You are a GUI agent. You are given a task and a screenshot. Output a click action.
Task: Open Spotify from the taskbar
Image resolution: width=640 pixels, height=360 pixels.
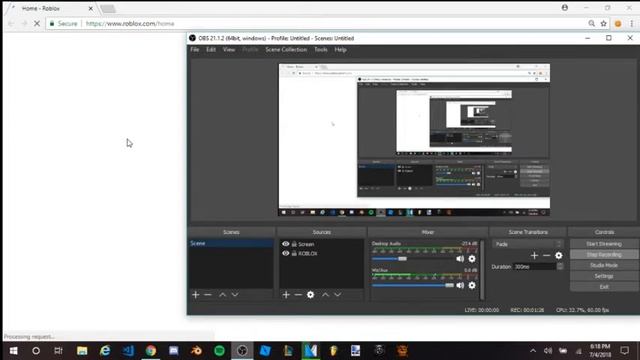click(219, 351)
